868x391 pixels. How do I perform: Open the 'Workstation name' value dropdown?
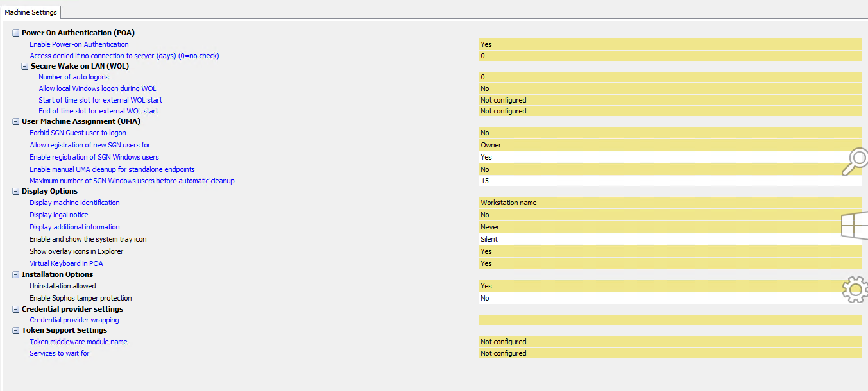coord(670,203)
